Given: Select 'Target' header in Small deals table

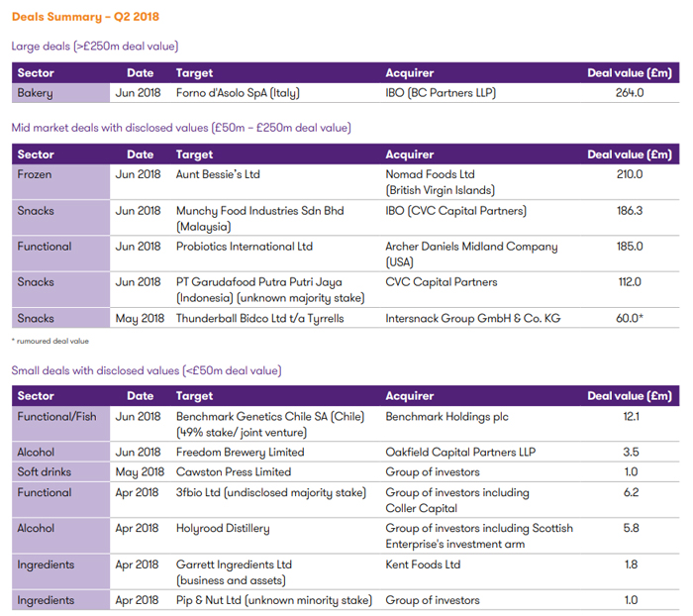Looking at the screenshot, I should (x=194, y=396).
